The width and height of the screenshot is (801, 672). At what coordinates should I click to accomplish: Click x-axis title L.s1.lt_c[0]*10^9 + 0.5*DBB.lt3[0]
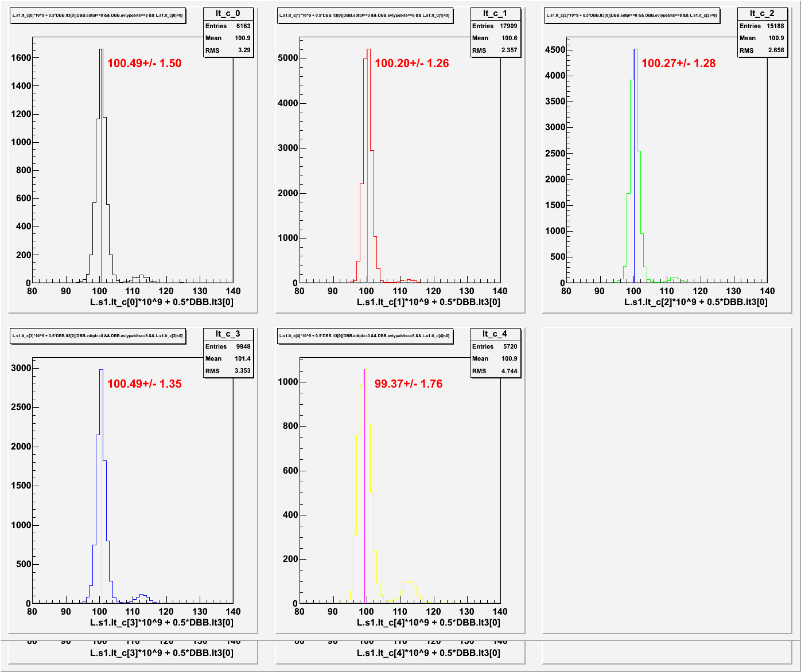(162, 302)
